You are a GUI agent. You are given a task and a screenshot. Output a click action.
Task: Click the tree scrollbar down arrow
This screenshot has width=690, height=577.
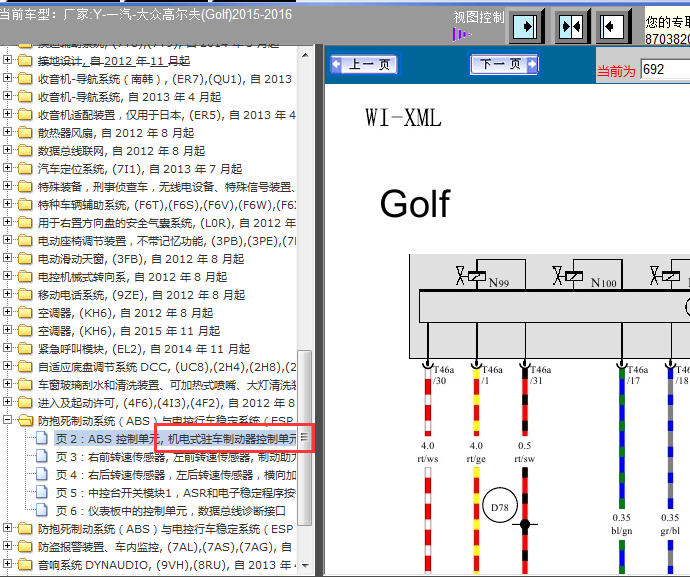coord(305,566)
